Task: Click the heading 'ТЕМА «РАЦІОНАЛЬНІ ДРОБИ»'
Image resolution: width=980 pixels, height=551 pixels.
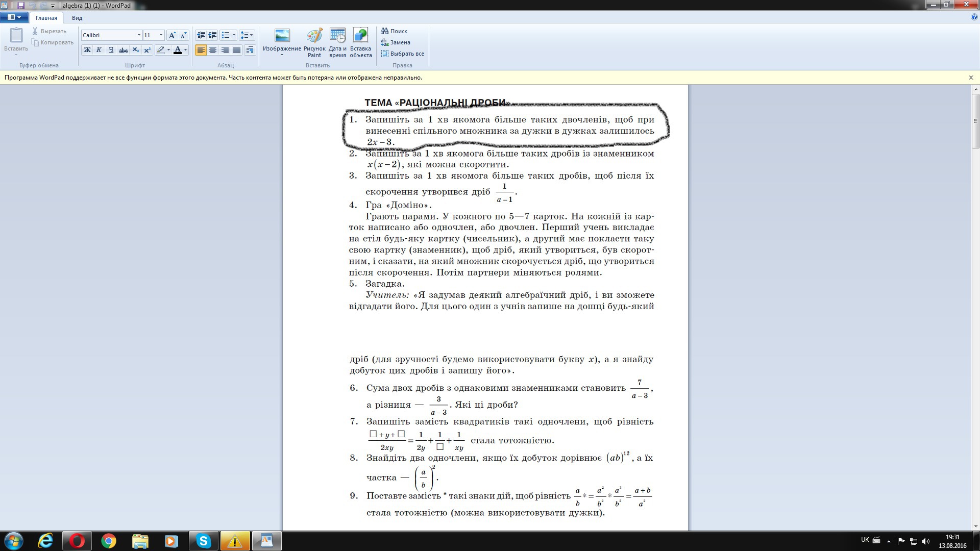Action: [x=437, y=103]
